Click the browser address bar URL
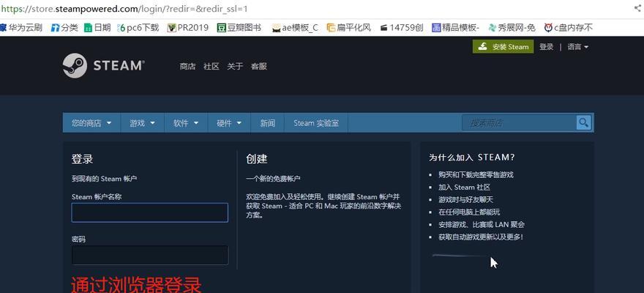The image size is (644, 293). point(124,9)
